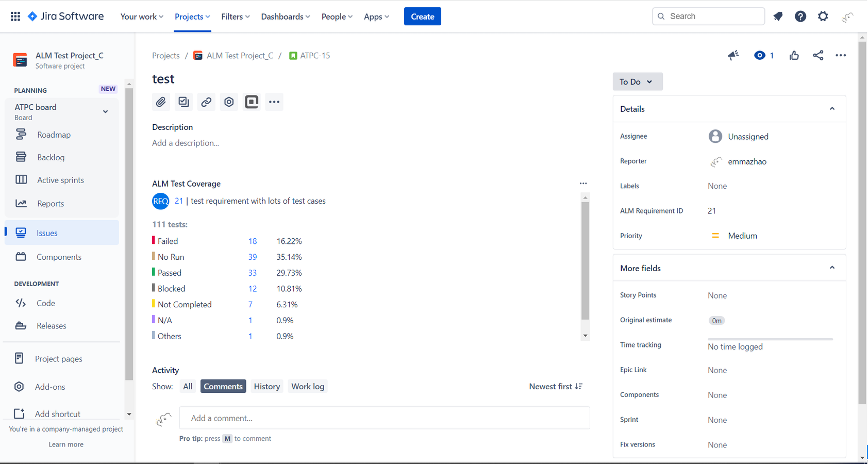Viewport: 868px width, 464px height.
Task: Click the Failed tests count 18
Action: [x=253, y=241]
